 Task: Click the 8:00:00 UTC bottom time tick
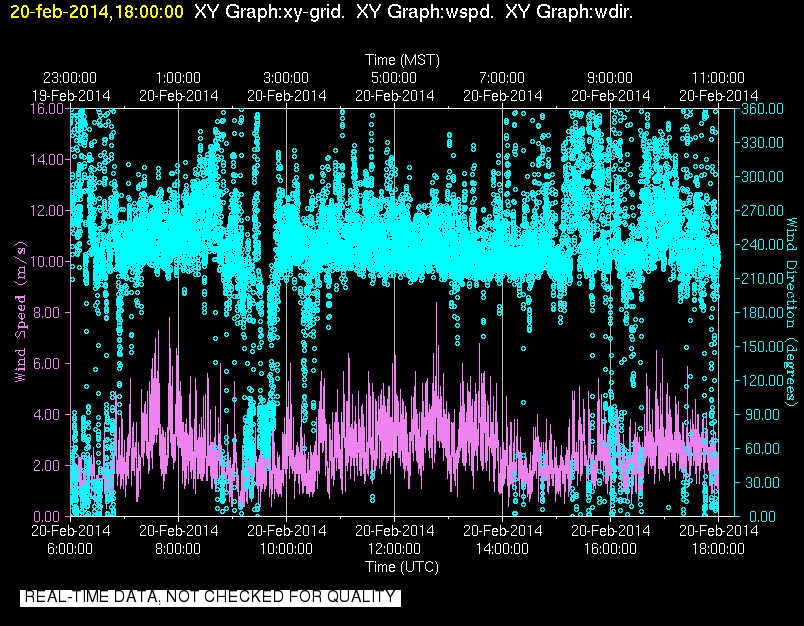pyautogui.click(x=178, y=539)
